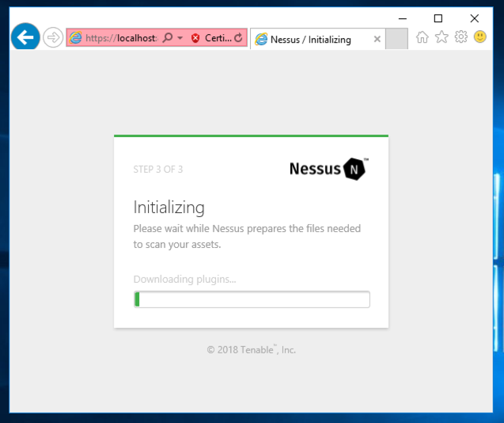Screen dimensions: 504x423
Task: Expand the address bar dropdown arrow
Action: click(x=180, y=38)
